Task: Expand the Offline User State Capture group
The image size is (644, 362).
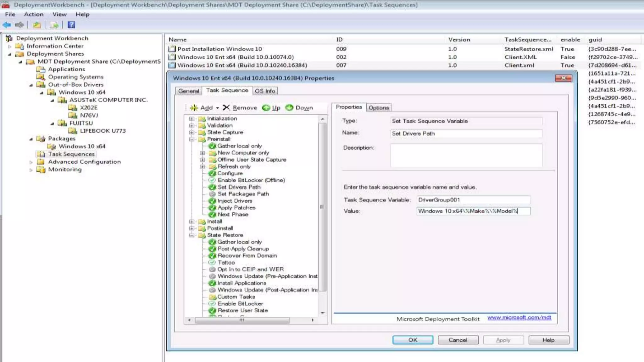Action: click(x=202, y=160)
